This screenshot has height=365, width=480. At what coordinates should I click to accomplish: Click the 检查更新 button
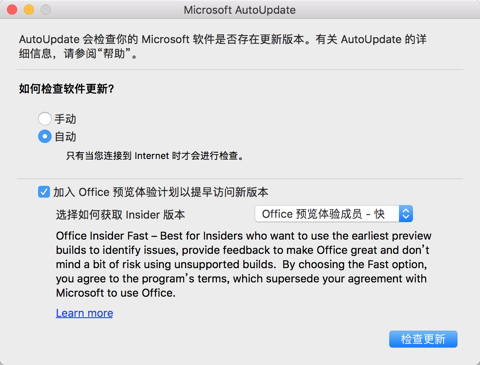pyautogui.click(x=423, y=339)
